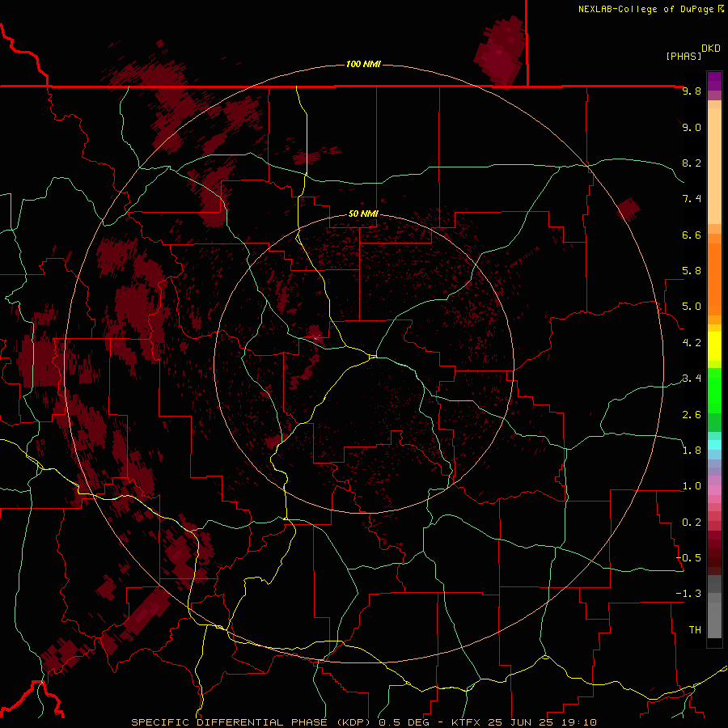Click the 1.0 scale label
This screenshot has width=728, height=728.
click(692, 486)
